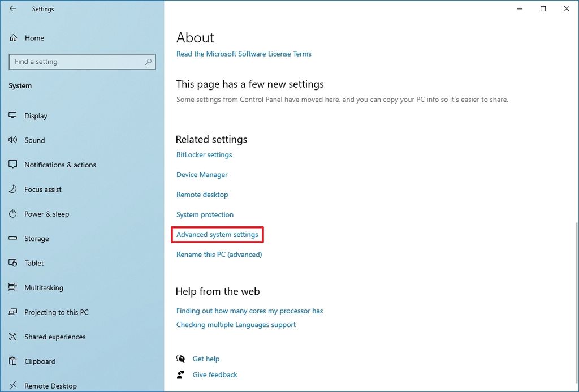Click the back arrow at top left
Viewport: 579px width, 392px height.
tap(11, 8)
